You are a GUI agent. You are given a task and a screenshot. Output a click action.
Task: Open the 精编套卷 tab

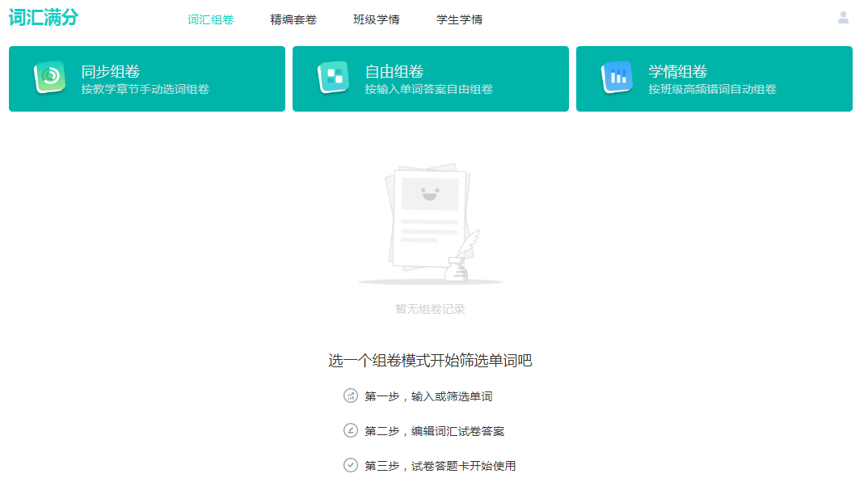(293, 19)
